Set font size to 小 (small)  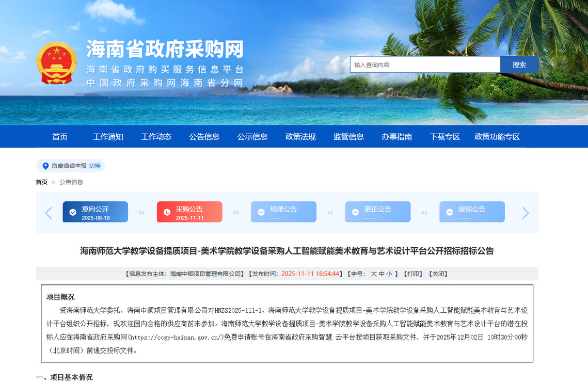point(389,274)
